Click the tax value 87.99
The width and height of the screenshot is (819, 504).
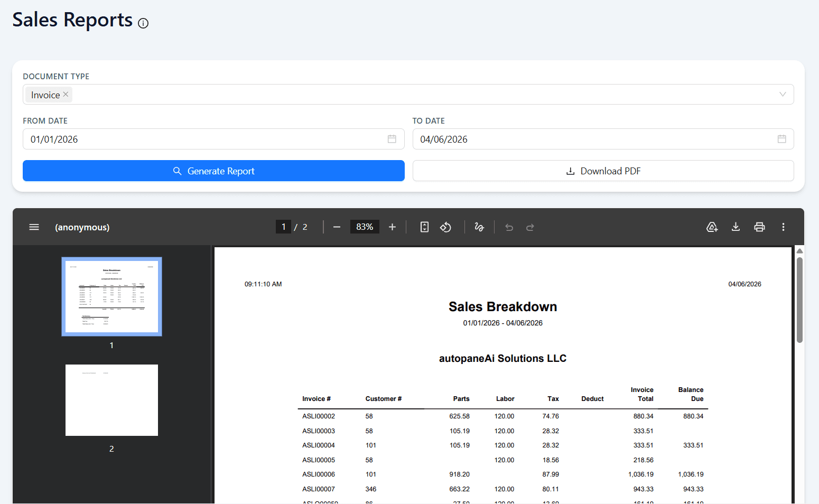tap(551, 474)
